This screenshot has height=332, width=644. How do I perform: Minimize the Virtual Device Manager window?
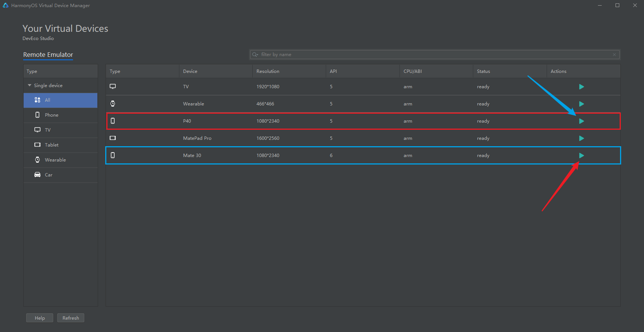(600, 5)
